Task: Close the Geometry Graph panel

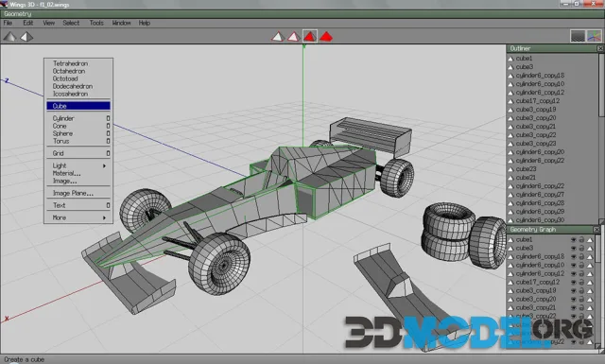Action: (x=596, y=230)
